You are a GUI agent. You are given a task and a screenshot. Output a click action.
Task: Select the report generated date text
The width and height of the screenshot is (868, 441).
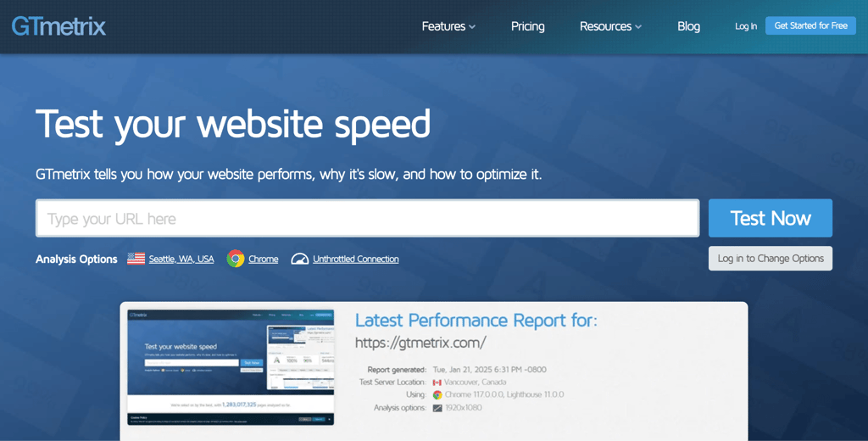coord(489,370)
